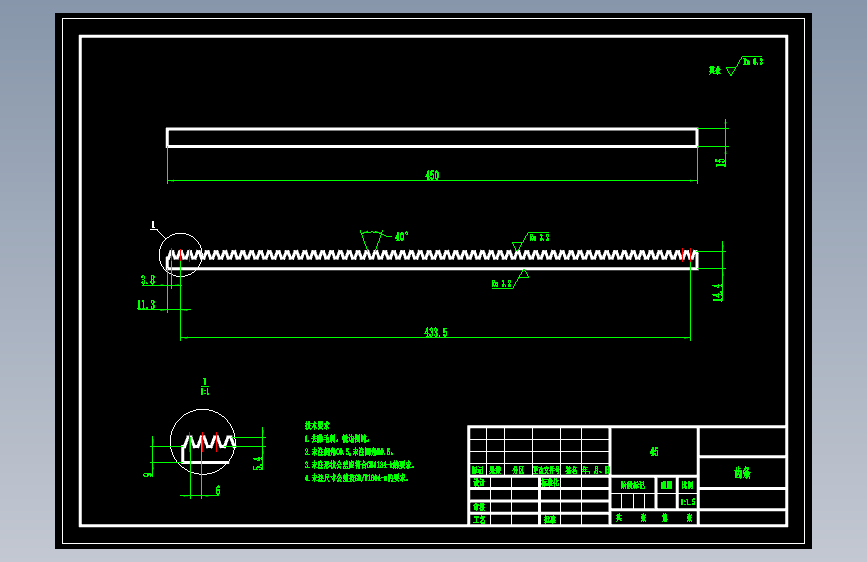Click the detail callout circle labeled I
This screenshot has height=562, width=867.
click(181, 254)
